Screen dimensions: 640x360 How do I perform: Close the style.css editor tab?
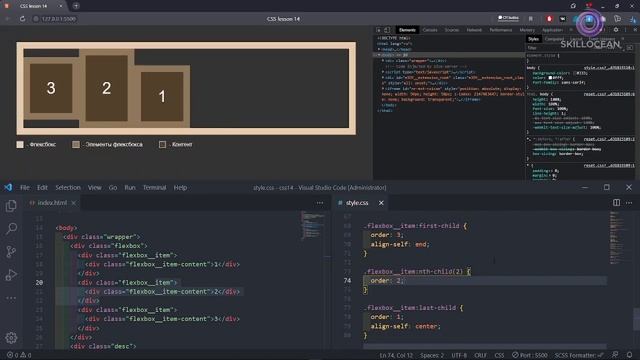[381, 202]
